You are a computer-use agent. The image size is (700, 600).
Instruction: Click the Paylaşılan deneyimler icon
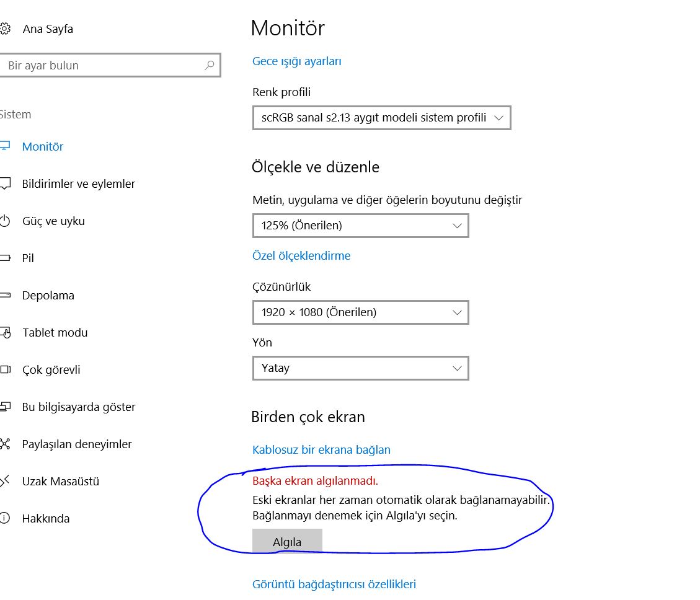pyautogui.click(x=5, y=444)
